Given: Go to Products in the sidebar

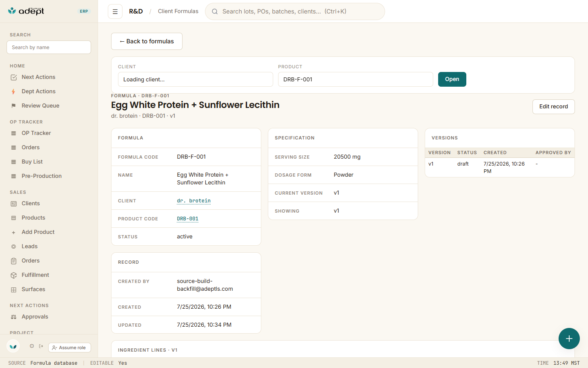Looking at the screenshot, I should pos(33,218).
